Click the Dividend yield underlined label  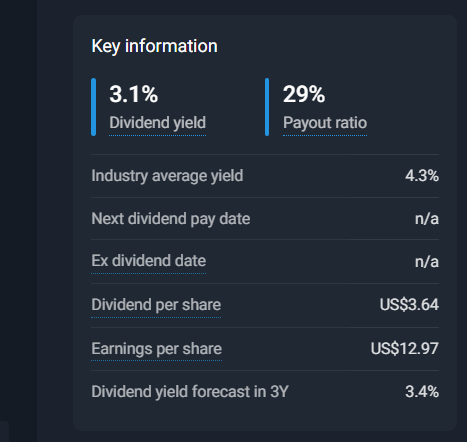[157, 123]
